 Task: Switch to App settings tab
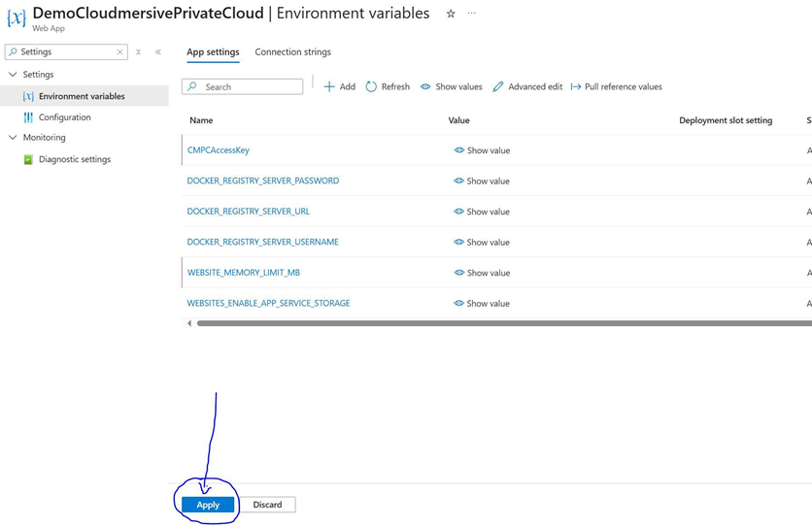point(213,52)
